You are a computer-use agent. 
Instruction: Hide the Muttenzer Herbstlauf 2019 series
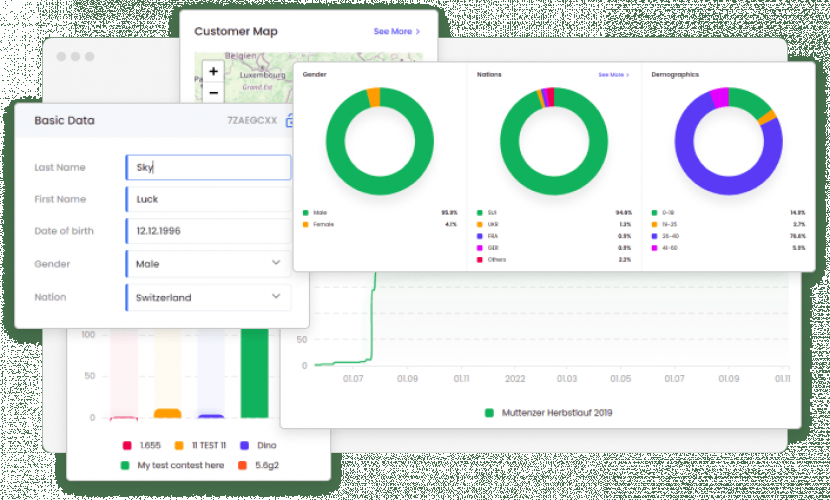click(x=489, y=412)
